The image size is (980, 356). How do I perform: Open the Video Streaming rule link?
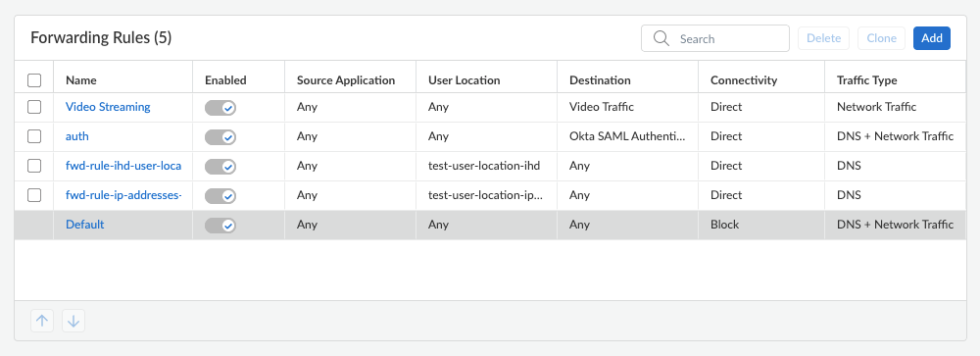coord(108,107)
